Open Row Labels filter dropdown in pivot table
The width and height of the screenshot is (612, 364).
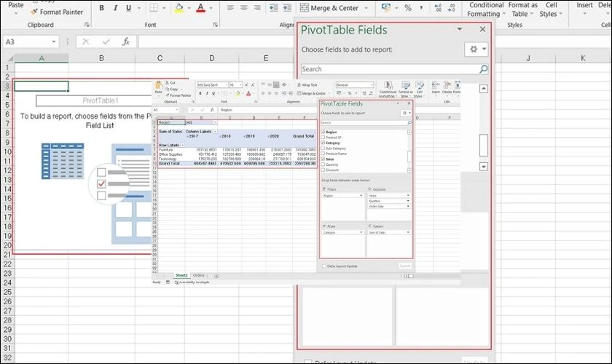(x=182, y=145)
